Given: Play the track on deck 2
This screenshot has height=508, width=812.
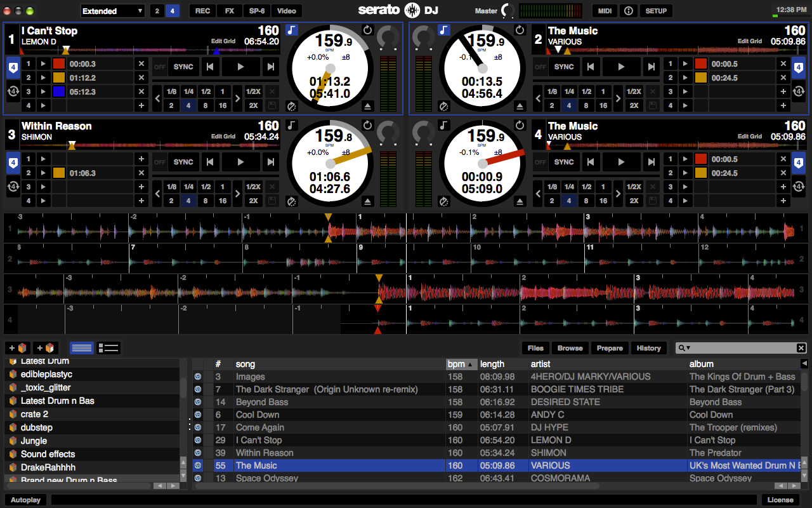Looking at the screenshot, I should pyautogui.click(x=621, y=67).
